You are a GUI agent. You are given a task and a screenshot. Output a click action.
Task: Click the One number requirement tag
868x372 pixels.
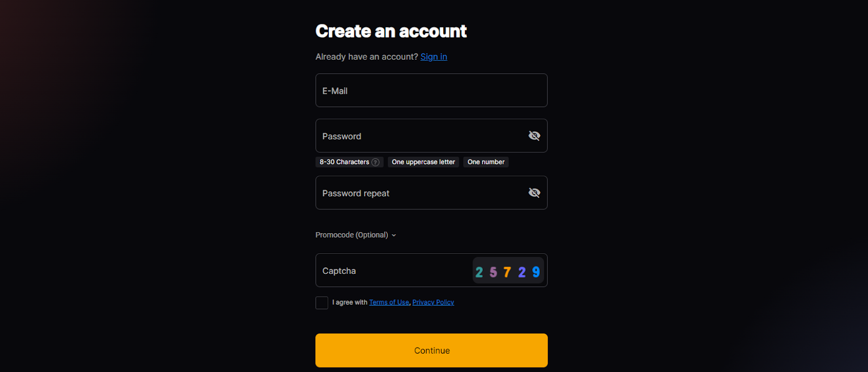486,162
